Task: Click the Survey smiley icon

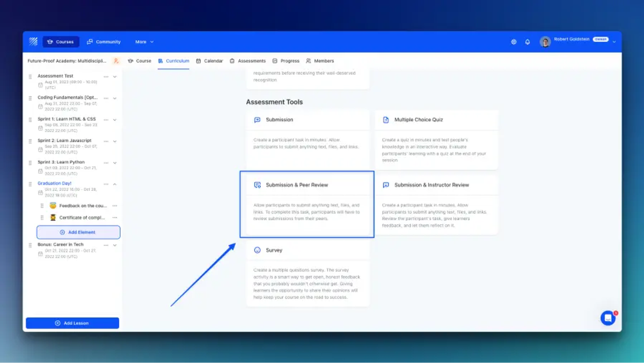Action: (257, 250)
